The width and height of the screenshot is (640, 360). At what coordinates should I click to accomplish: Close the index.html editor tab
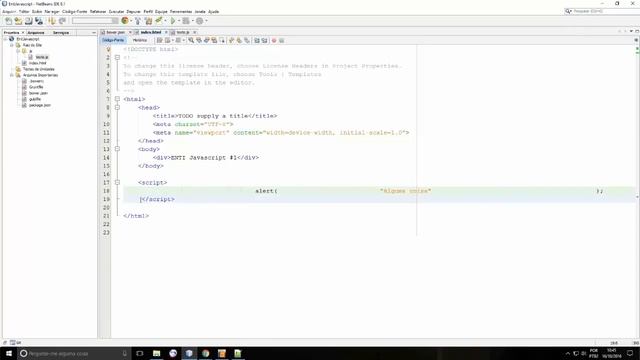(x=166, y=32)
